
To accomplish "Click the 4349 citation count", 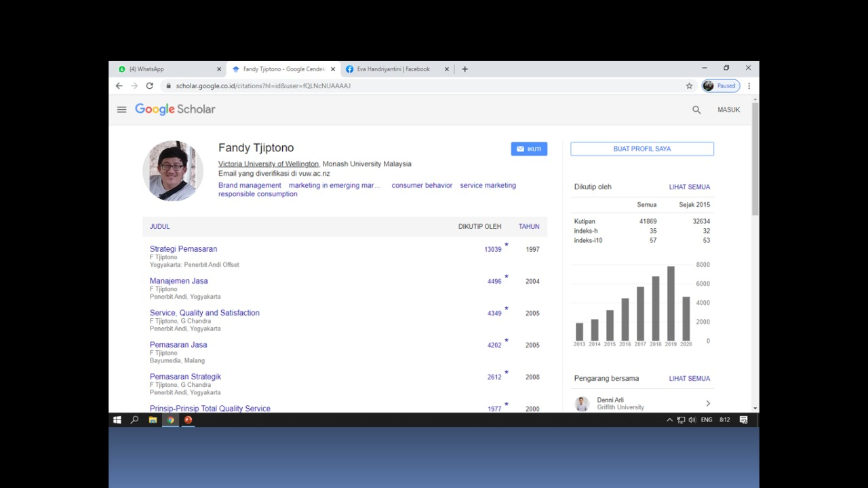I will tap(494, 314).
